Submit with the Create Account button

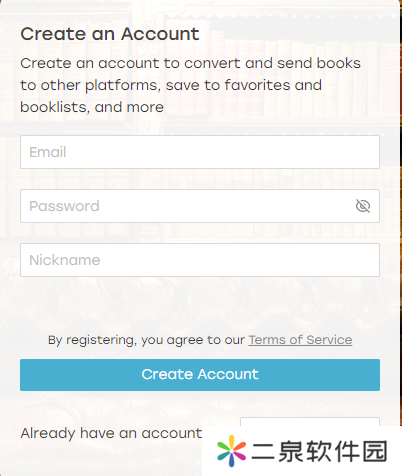pyautogui.click(x=200, y=375)
